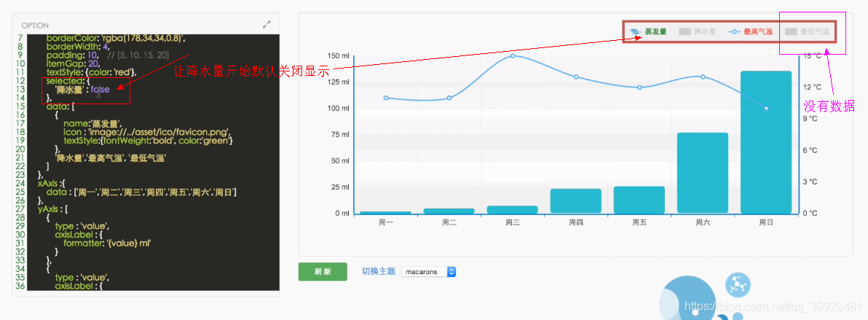Screen dimensions: 868x320
Task: Select the 周六 temperature line point
Action: [x=703, y=77]
